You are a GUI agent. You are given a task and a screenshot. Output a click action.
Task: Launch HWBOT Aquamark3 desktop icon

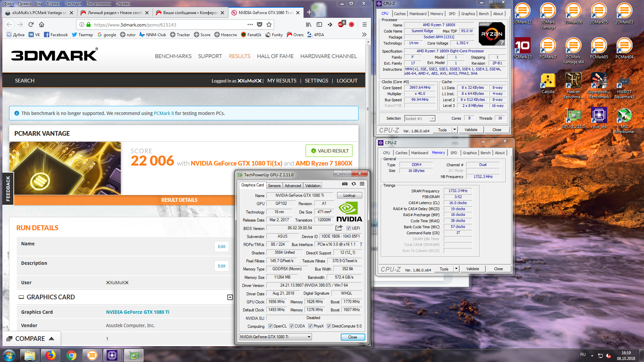click(624, 85)
